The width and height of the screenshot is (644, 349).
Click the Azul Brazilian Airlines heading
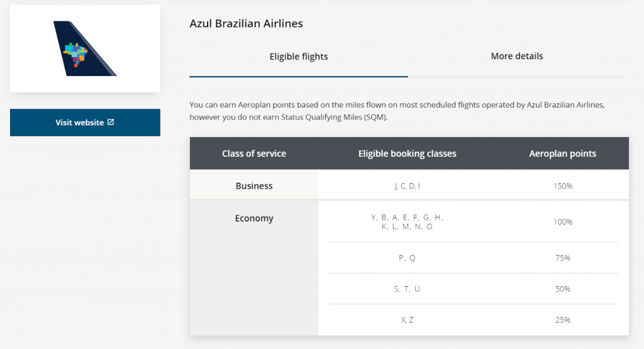coord(246,23)
